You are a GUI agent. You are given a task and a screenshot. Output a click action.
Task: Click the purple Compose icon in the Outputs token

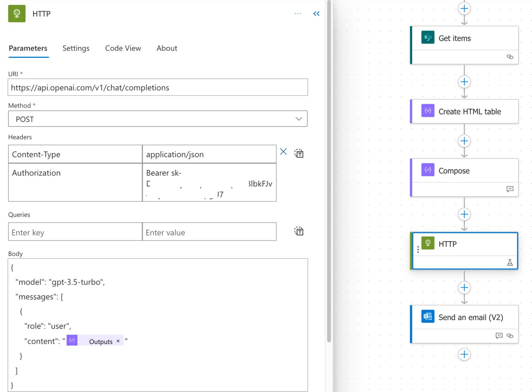click(72, 340)
